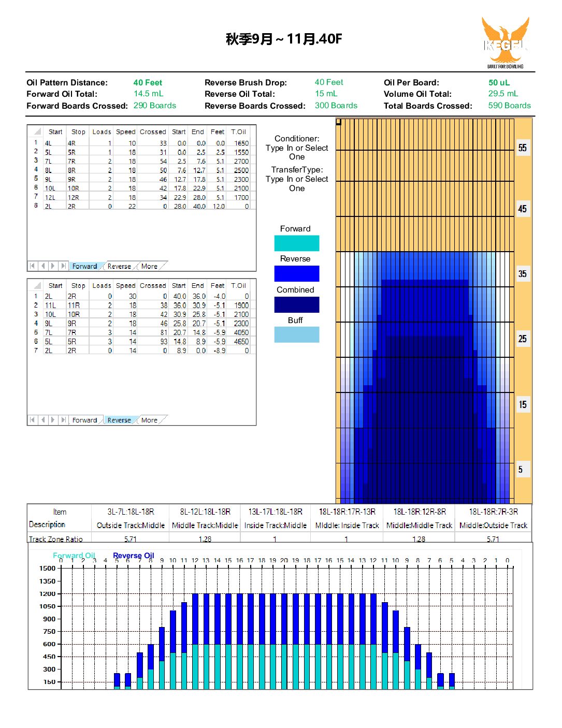562x728 pixels.
Task: Click last-sheet arrow in reverse table navigator
Action: (x=63, y=420)
